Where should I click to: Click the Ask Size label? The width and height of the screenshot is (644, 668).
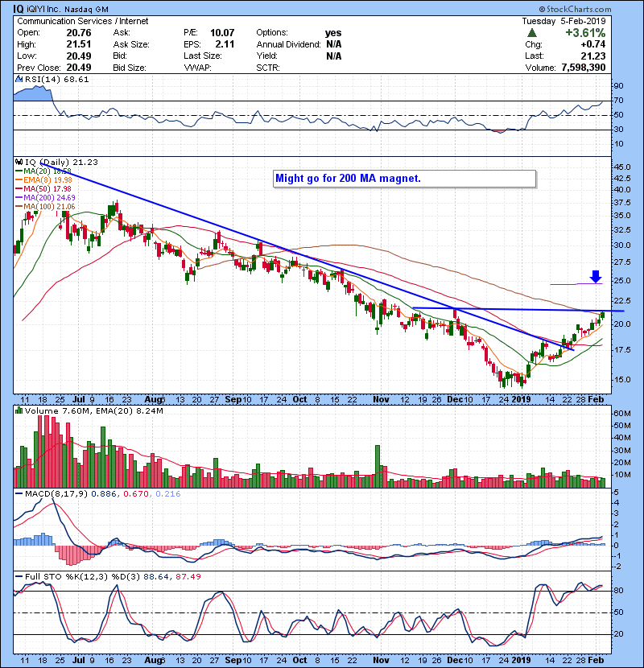pos(131,44)
